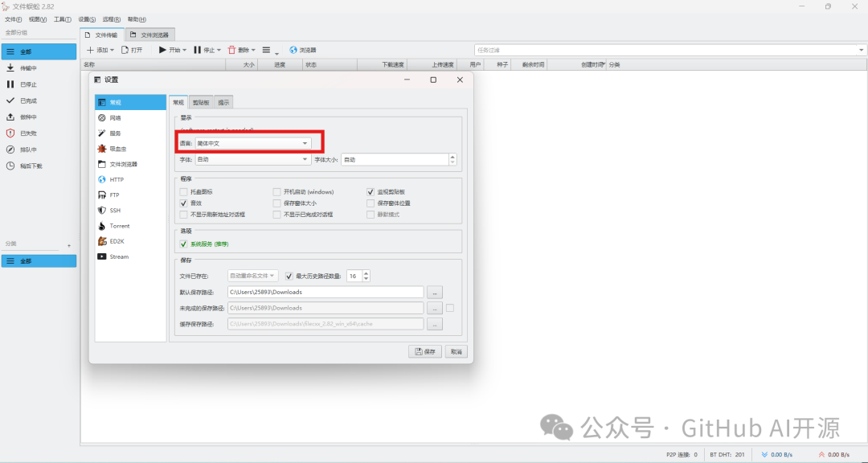Screen dimensions: 868x463
Task: Open the 文件已存在 dropdown
Action: pyautogui.click(x=253, y=275)
